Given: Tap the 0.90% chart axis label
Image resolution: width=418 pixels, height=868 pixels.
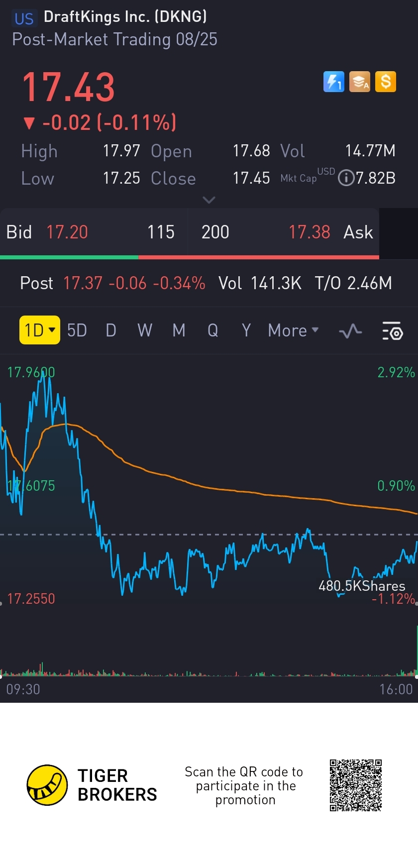Looking at the screenshot, I should pos(396,486).
